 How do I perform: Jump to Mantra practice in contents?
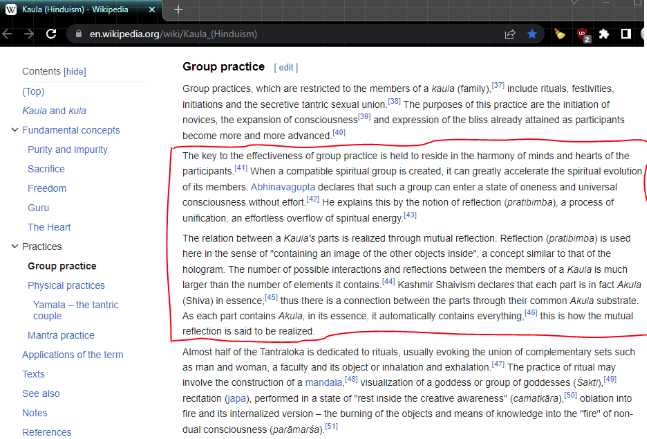pos(61,335)
